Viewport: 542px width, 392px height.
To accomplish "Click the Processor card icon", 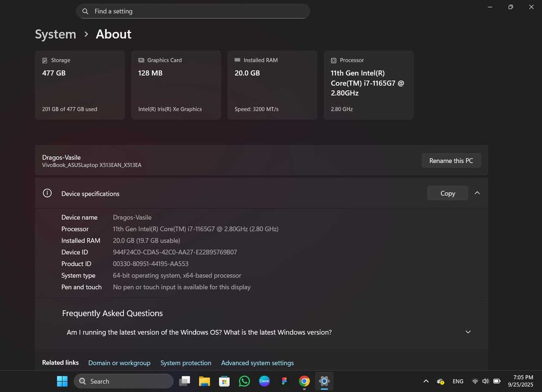I will (333, 60).
